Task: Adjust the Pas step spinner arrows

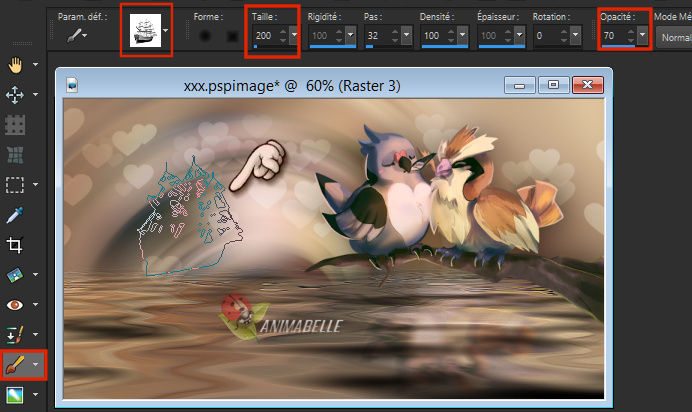Action: [395, 35]
